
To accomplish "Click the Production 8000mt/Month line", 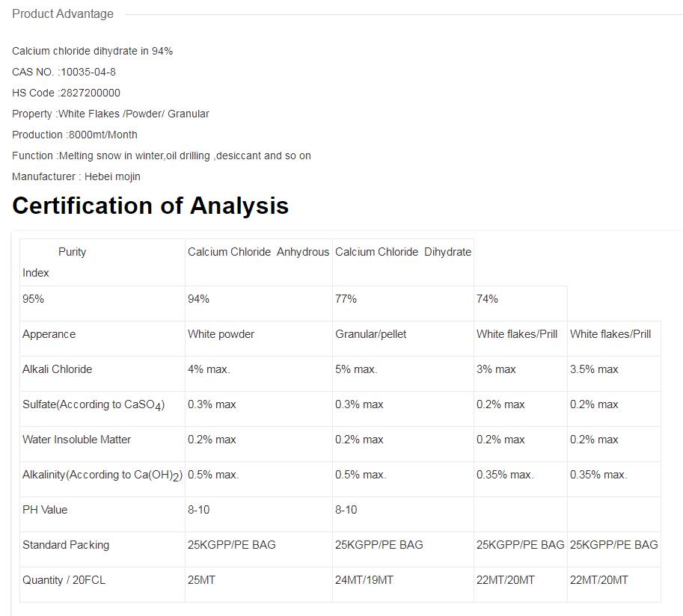I will 75,135.
